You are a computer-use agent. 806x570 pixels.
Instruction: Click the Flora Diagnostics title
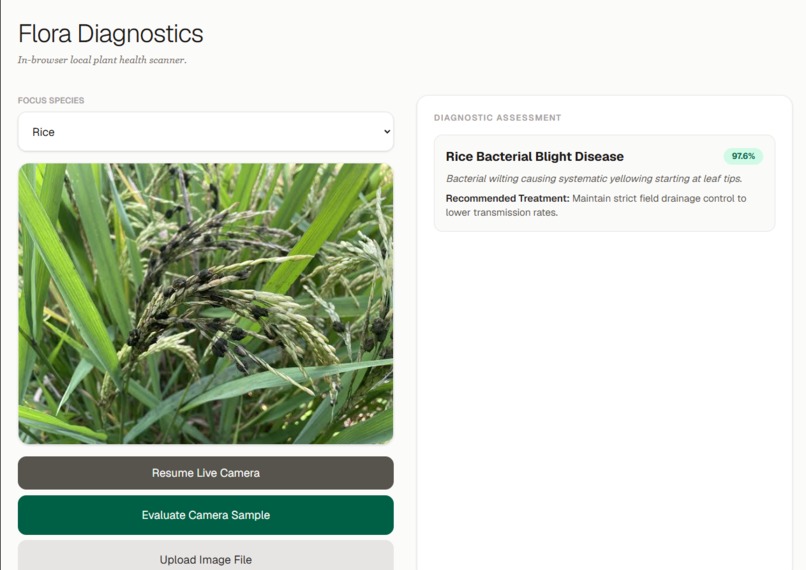click(111, 34)
